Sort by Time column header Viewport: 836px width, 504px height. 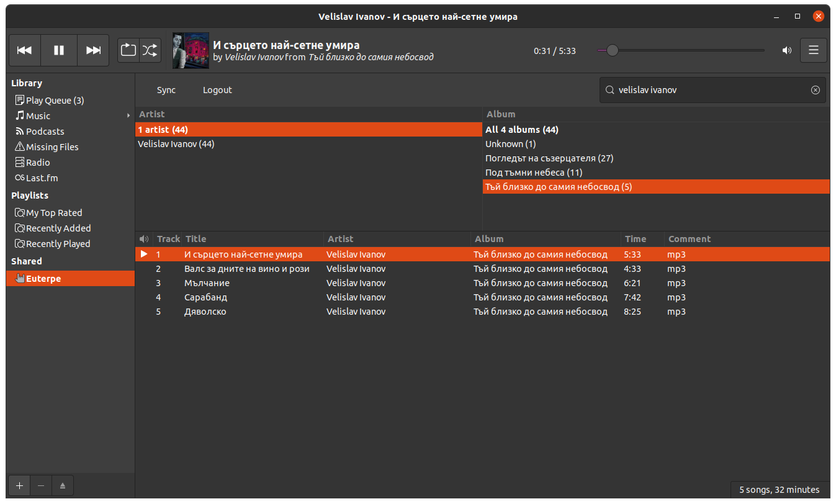point(642,239)
